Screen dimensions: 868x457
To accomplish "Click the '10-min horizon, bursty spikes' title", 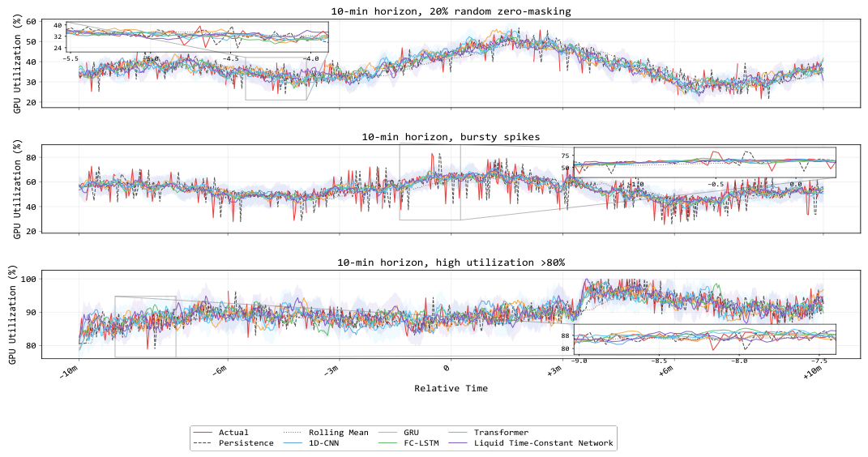I will tap(451, 137).
